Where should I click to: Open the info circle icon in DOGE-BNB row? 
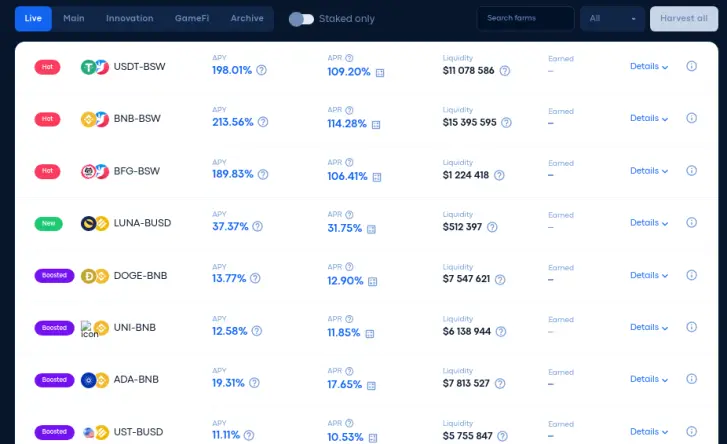pos(691,275)
